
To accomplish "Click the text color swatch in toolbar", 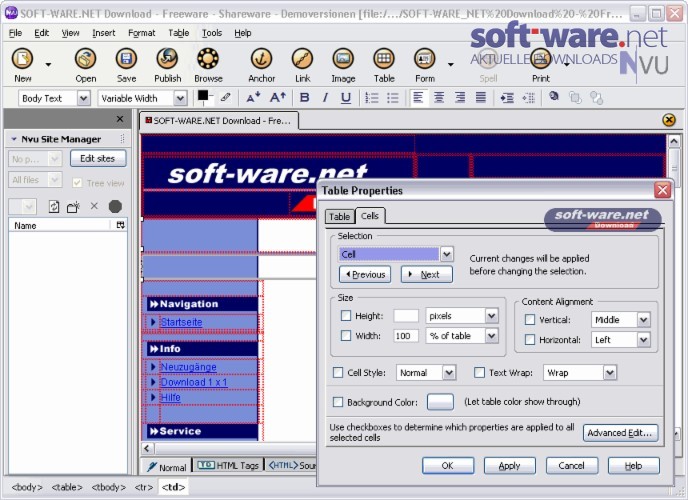I will point(203,95).
